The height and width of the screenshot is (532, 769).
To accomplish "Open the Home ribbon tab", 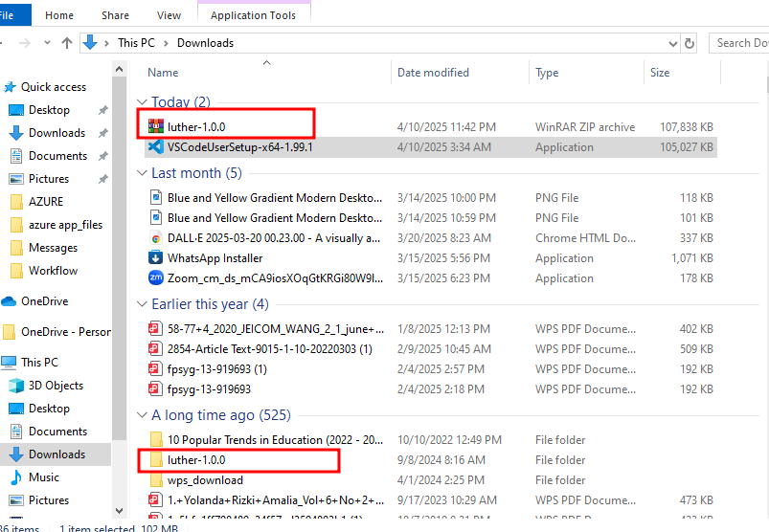I will click(x=58, y=15).
